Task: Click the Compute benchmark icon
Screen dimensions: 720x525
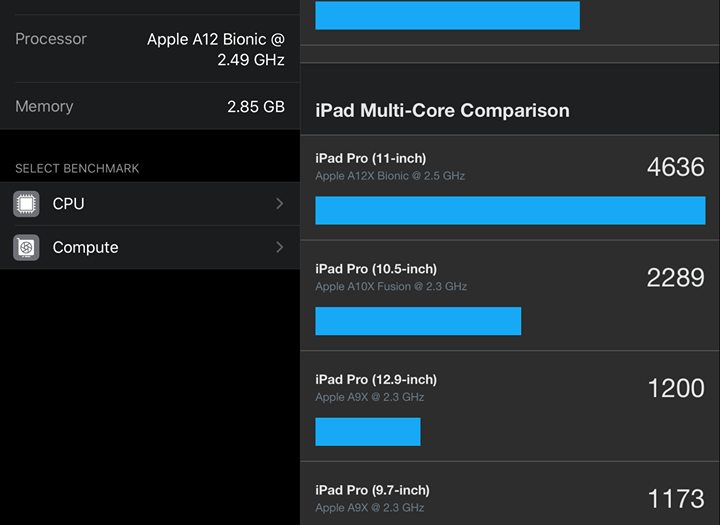Action: (x=26, y=248)
